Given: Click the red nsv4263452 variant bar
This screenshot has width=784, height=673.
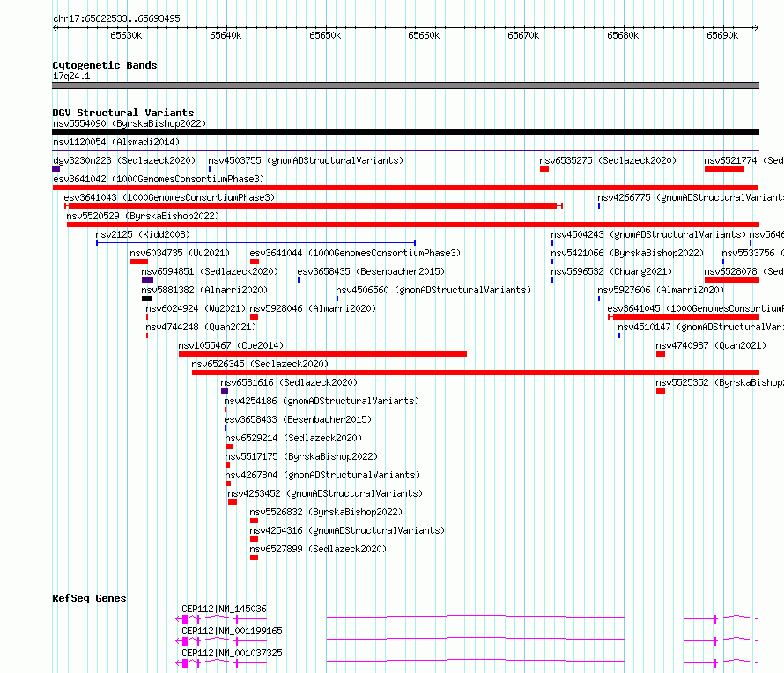Looking at the screenshot, I should 233,502.
